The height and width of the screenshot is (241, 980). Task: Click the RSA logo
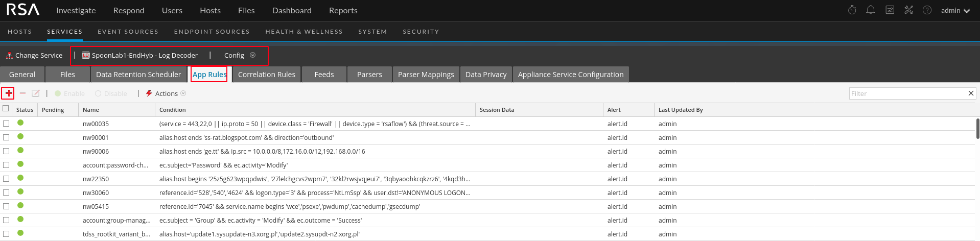point(23,10)
